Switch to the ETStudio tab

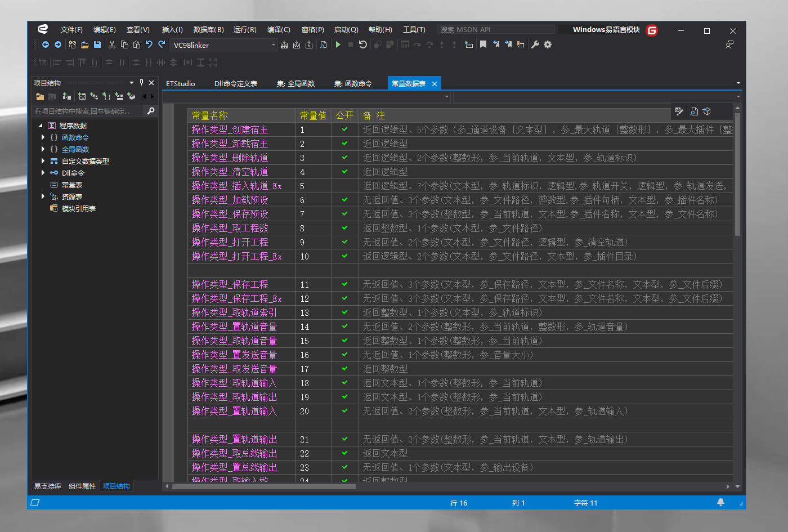point(180,83)
